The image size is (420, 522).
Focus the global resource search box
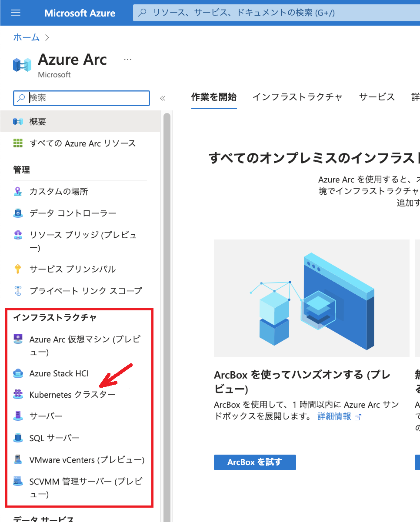click(277, 13)
